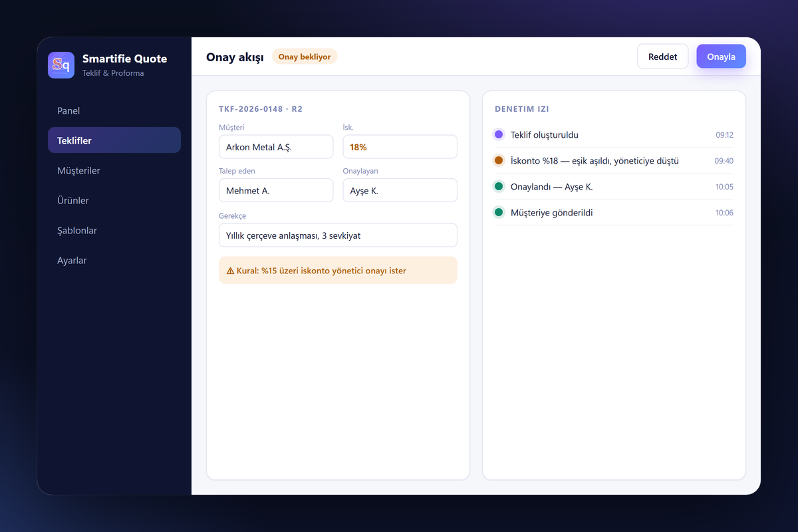Go to Müşteriler section

click(114, 170)
